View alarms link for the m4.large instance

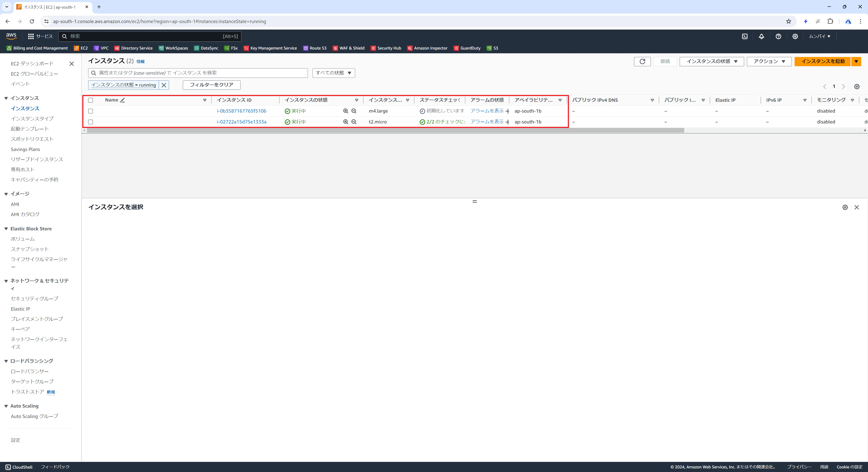[487, 111]
